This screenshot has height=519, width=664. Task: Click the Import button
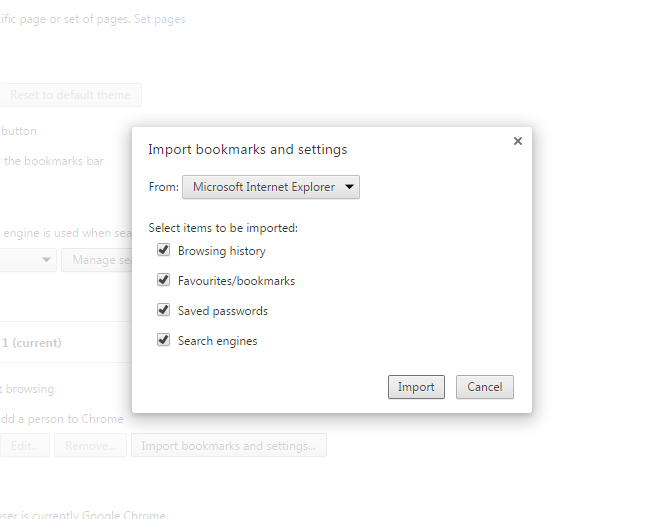[x=416, y=387]
